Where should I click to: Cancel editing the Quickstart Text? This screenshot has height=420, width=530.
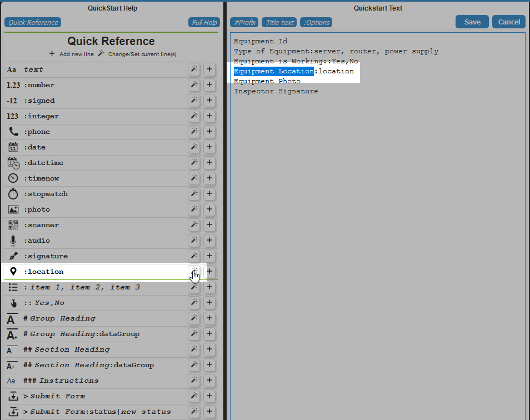508,22
